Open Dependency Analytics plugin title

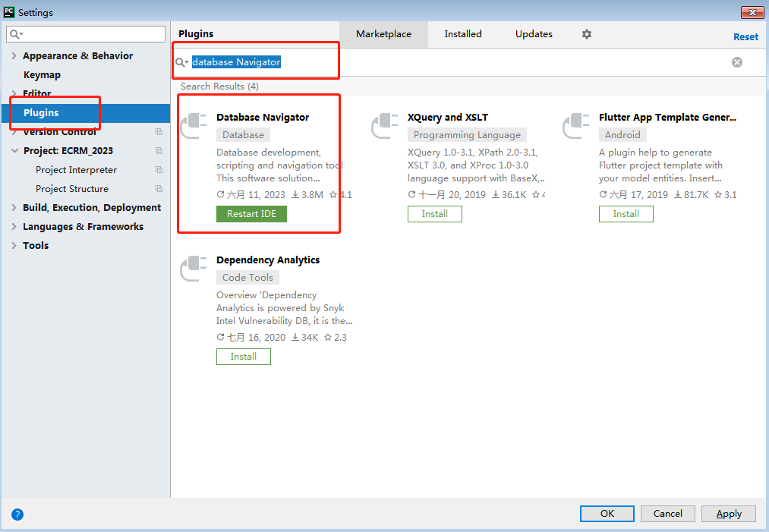pos(268,260)
